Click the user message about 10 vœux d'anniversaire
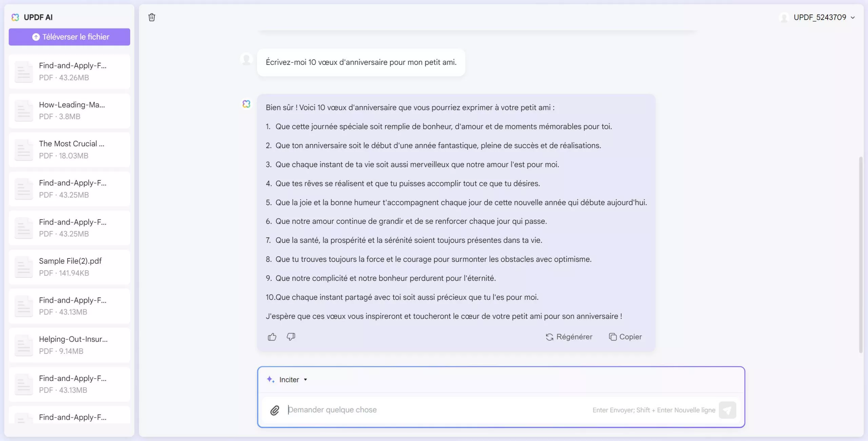The height and width of the screenshot is (441, 868). point(361,62)
